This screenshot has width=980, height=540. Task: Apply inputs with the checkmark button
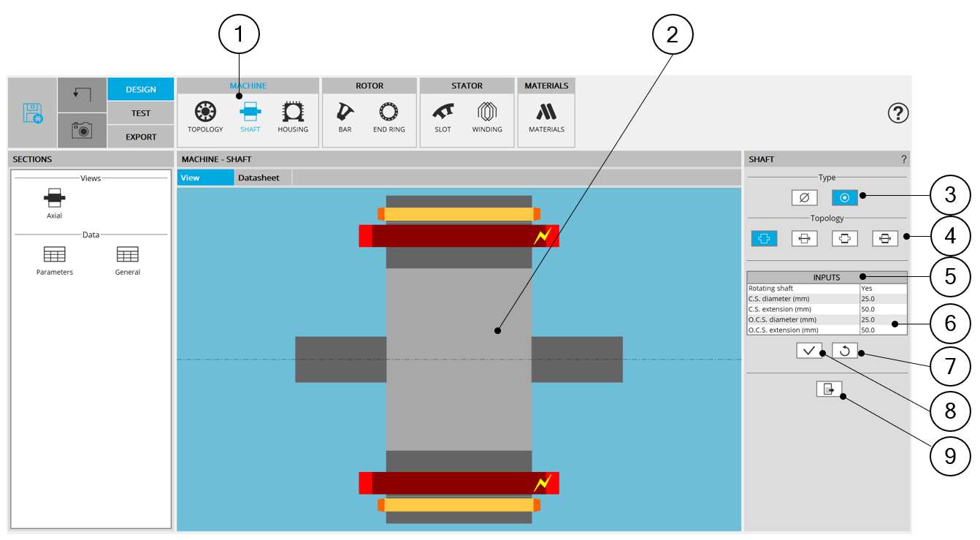[809, 351]
